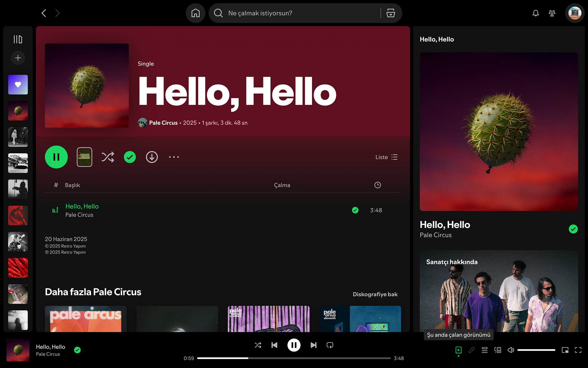Image resolution: width=588 pixels, height=368 pixels.
Task: Enter fullscreen mode
Action: click(x=578, y=350)
